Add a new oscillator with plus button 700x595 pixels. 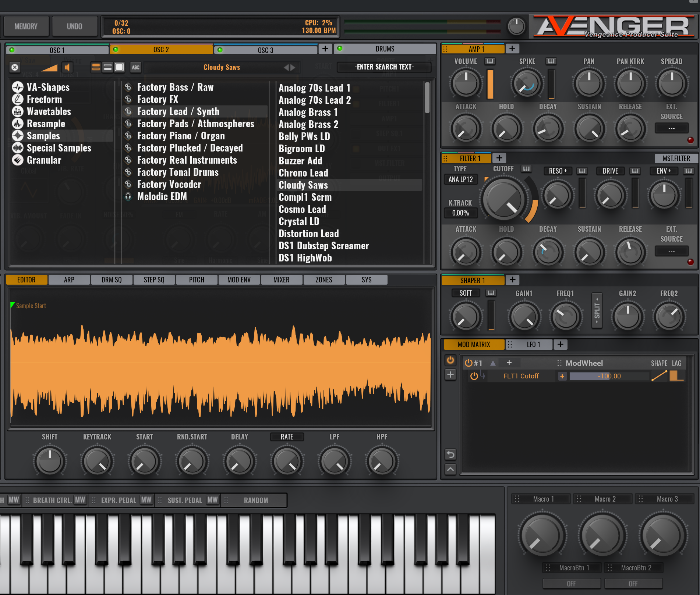[x=325, y=49]
